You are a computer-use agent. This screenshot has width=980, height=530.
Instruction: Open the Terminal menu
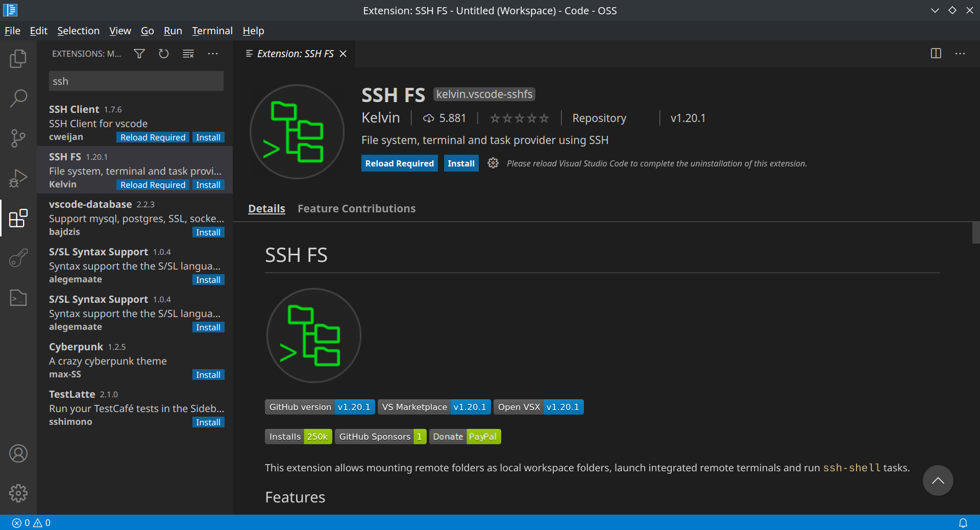point(212,31)
